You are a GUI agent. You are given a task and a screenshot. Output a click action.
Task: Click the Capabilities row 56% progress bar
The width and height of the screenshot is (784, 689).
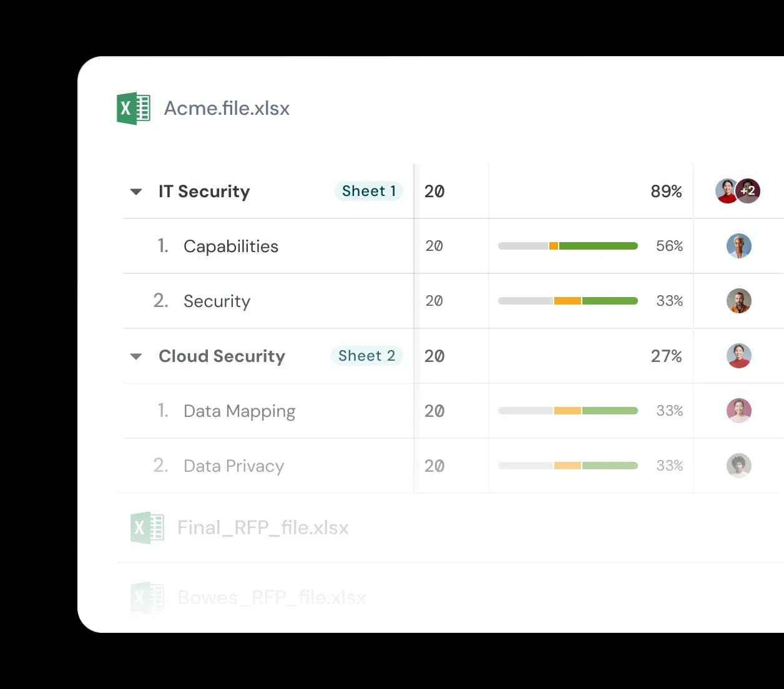tap(567, 246)
